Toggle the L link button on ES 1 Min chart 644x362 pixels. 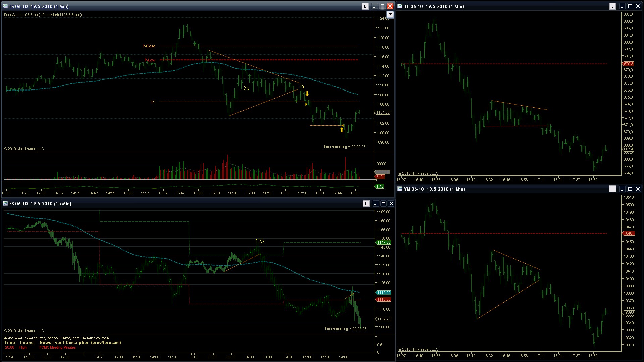[365, 6]
